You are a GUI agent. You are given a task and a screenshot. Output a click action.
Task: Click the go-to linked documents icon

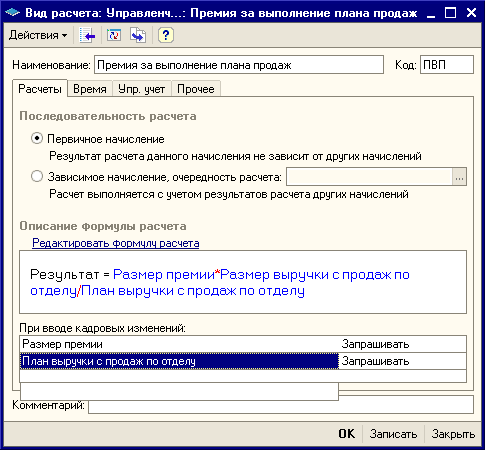(138, 35)
